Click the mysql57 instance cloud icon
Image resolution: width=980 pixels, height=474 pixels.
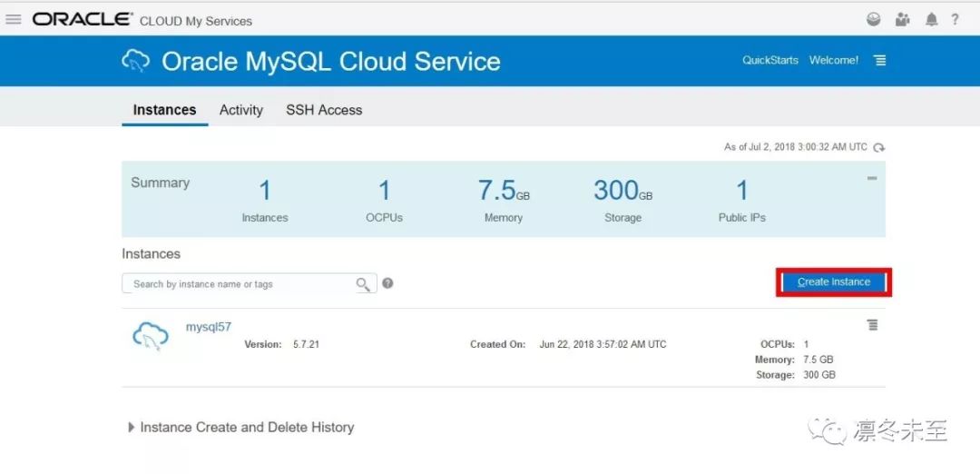tap(151, 336)
